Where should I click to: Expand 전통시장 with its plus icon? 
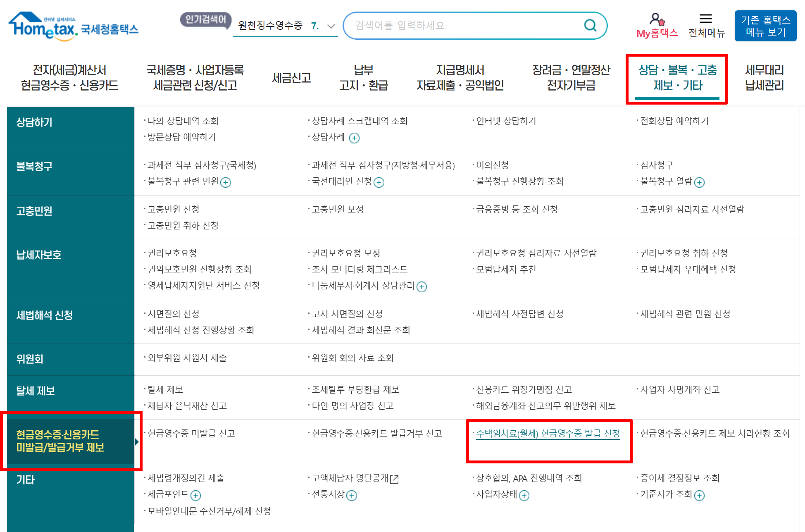(352, 495)
